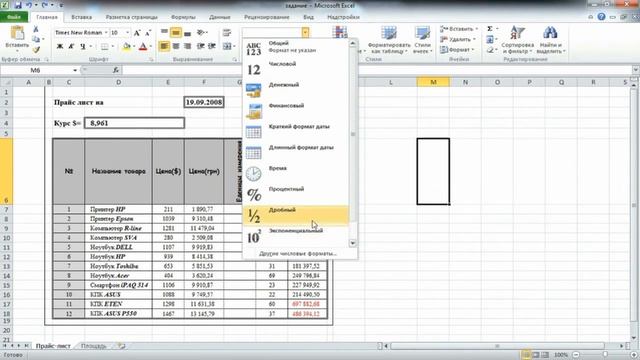Toggle Bold (Ж) formatting

coord(60,47)
